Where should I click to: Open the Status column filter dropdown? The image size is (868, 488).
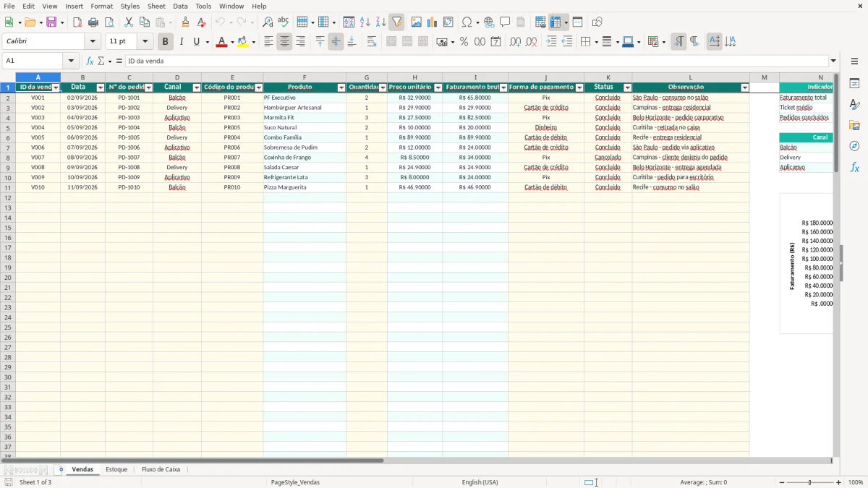627,87
